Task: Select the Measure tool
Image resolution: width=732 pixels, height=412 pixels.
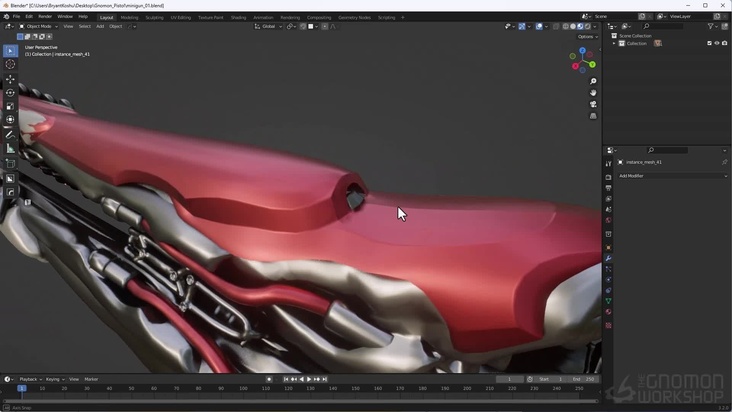Action: click(10, 148)
